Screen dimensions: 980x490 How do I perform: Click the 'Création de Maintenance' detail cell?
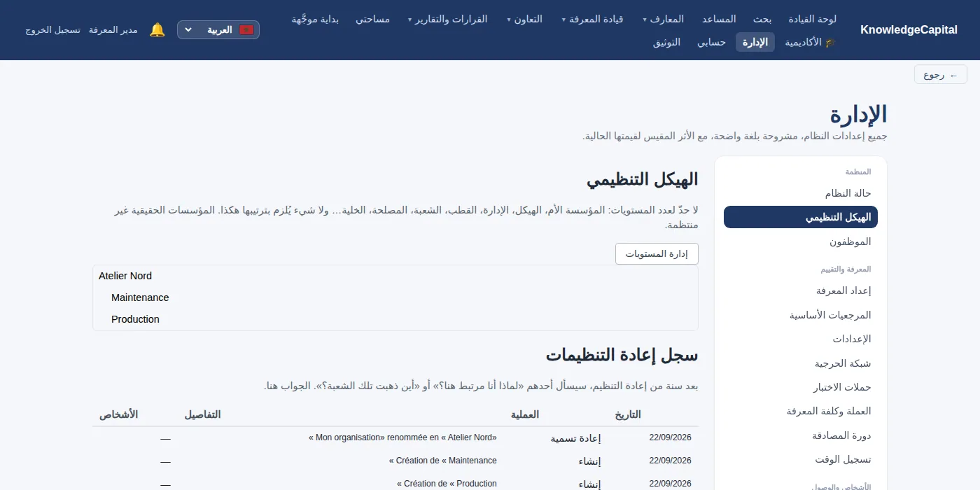(442, 461)
